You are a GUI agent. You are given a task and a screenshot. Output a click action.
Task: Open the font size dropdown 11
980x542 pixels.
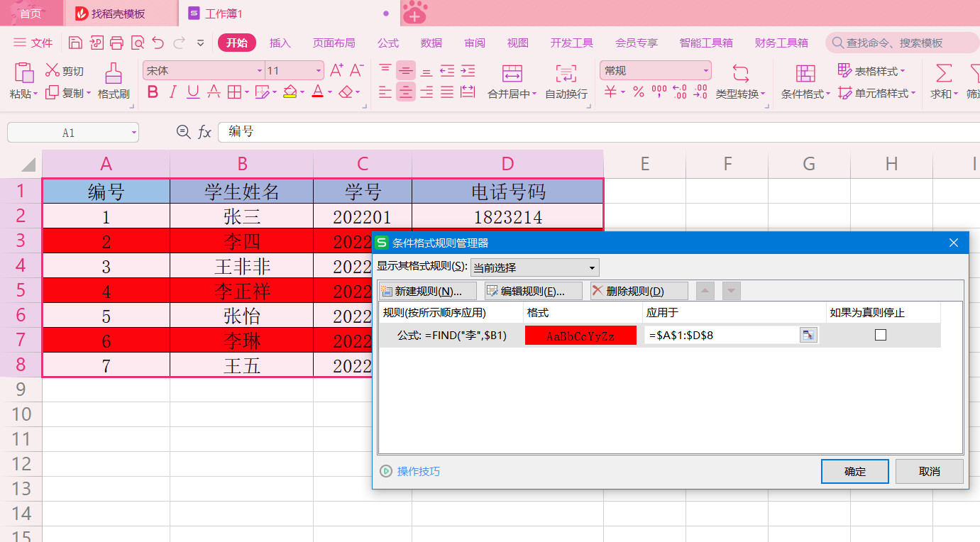point(318,71)
